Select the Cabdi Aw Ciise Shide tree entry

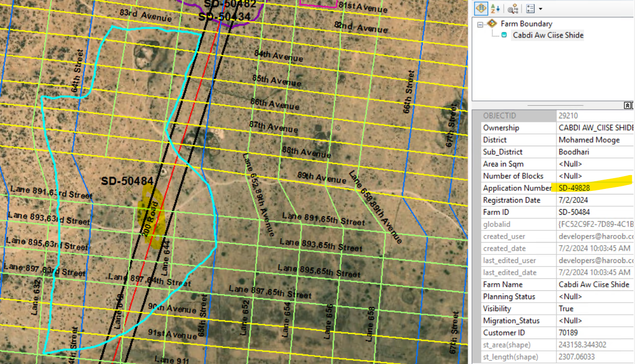(x=548, y=35)
